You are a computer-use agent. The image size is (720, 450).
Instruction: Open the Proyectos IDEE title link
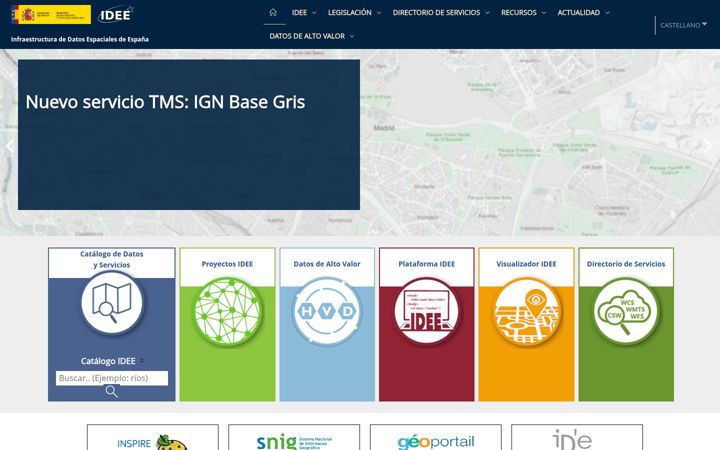[x=227, y=264]
